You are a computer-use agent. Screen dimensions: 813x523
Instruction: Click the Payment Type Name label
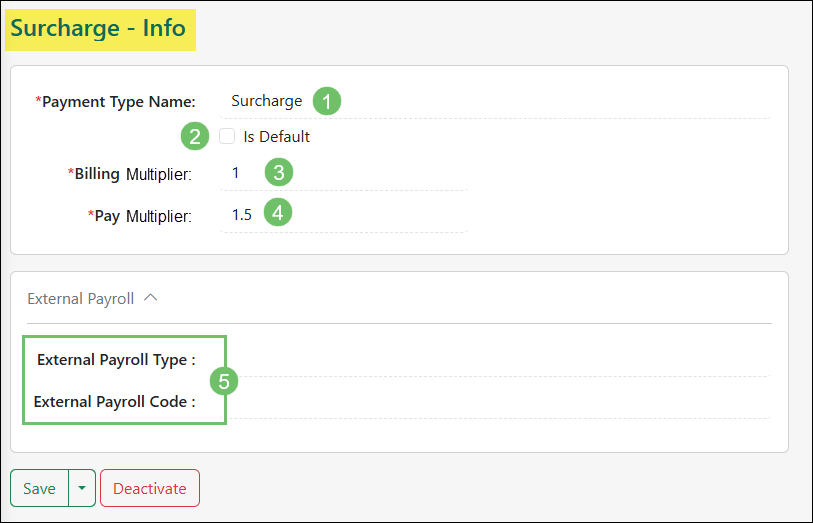pos(115,102)
